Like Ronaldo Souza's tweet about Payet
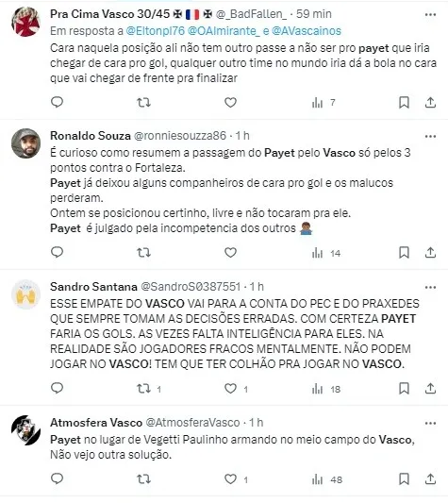This screenshot has width=448, height=503. coord(230,253)
